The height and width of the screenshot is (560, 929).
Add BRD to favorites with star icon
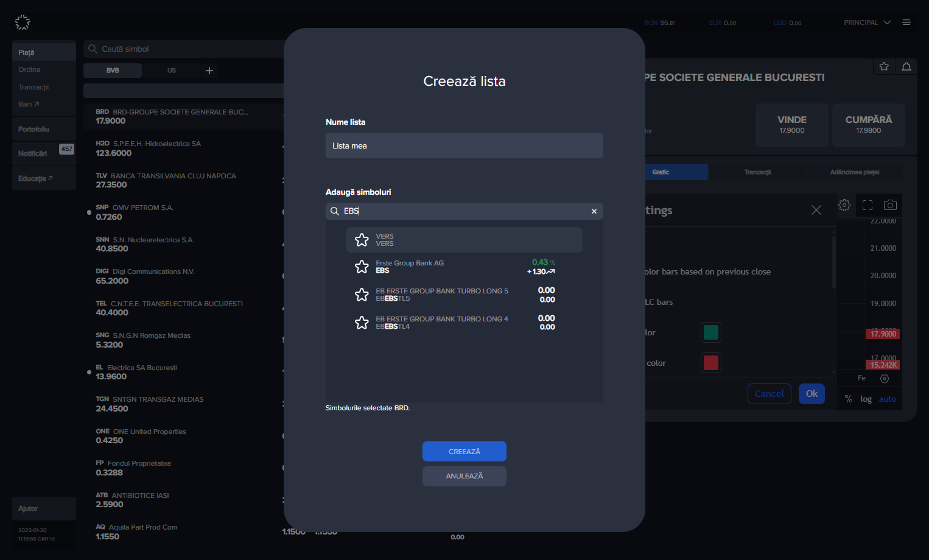click(x=884, y=66)
